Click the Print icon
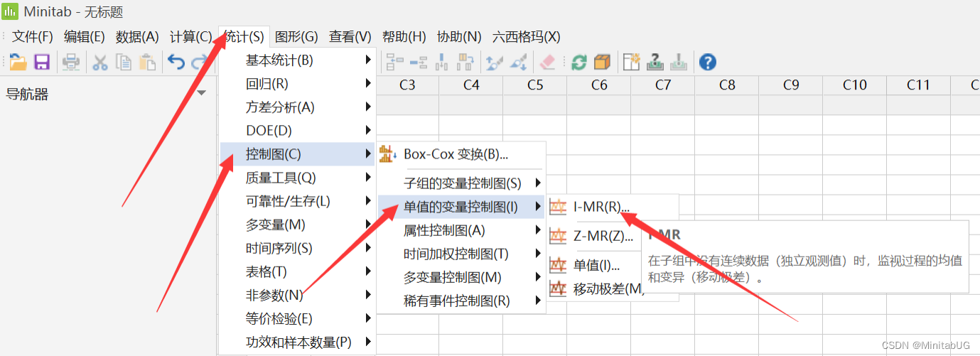Image resolution: width=980 pixels, height=356 pixels. pos(71,62)
